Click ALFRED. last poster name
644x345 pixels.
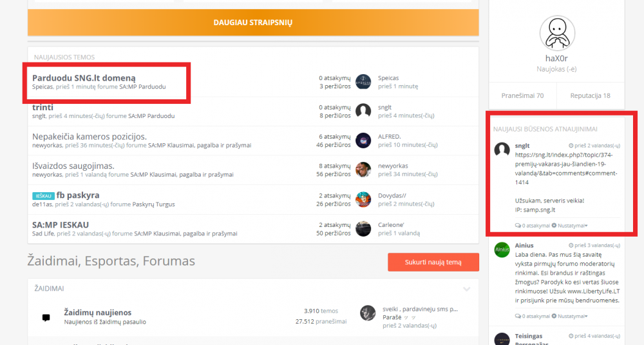(x=390, y=137)
